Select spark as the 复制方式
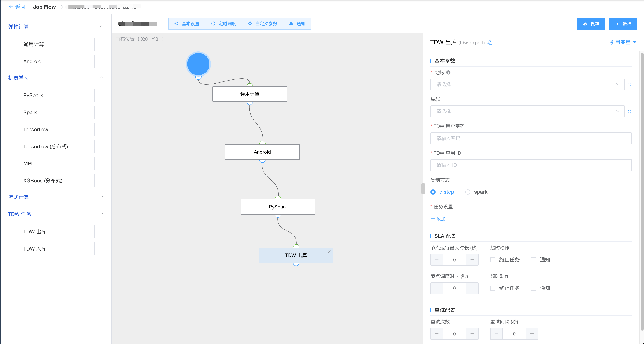The width and height of the screenshot is (644, 344). tap(468, 192)
